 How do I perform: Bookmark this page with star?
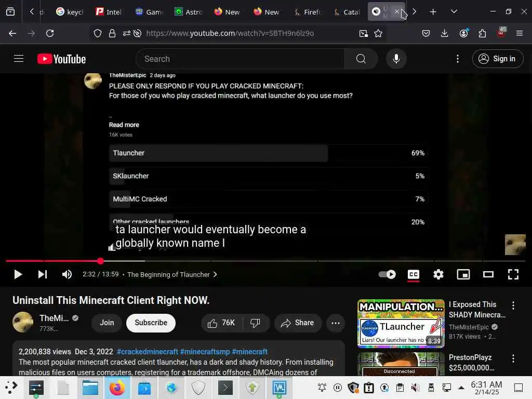pos(378,33)
